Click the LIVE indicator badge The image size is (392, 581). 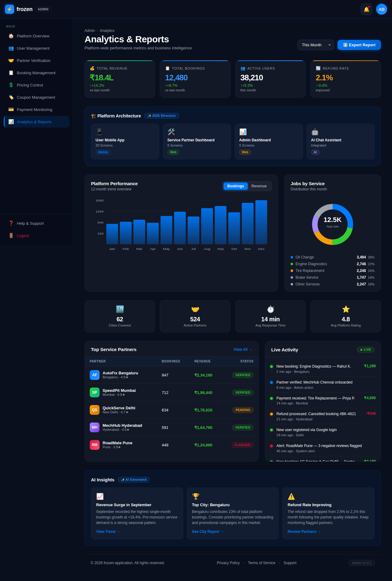(x=366, y=350)
